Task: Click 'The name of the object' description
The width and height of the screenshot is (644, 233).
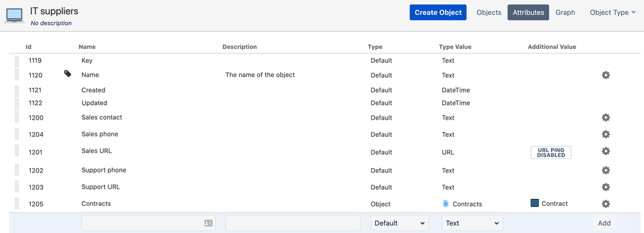Action: coord(260,75)
